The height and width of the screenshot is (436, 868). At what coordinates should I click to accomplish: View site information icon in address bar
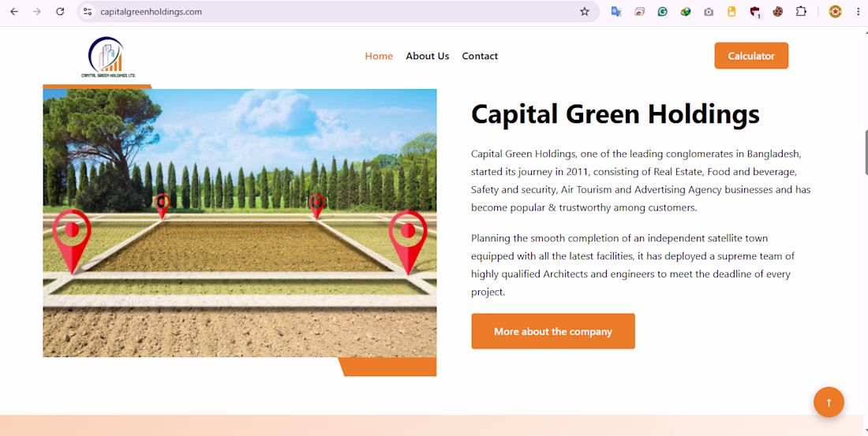[88, 12]
